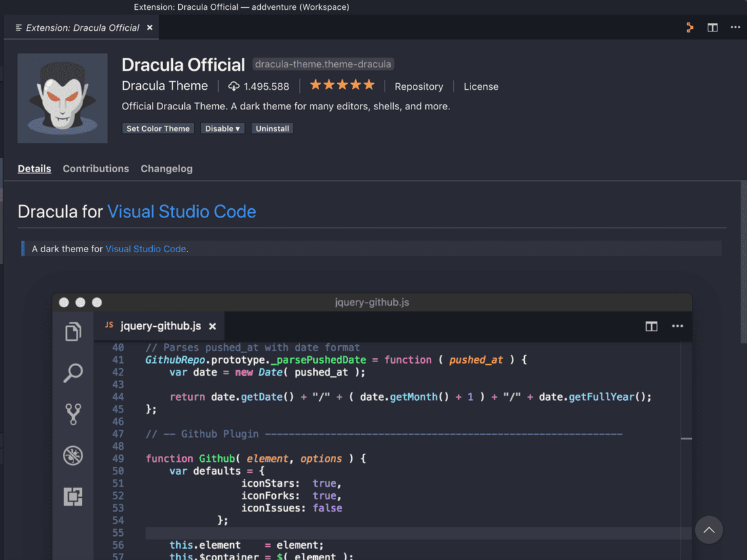Open the More Actions ellipsis menu
The image size is (747, 560).
click(735, 28)
